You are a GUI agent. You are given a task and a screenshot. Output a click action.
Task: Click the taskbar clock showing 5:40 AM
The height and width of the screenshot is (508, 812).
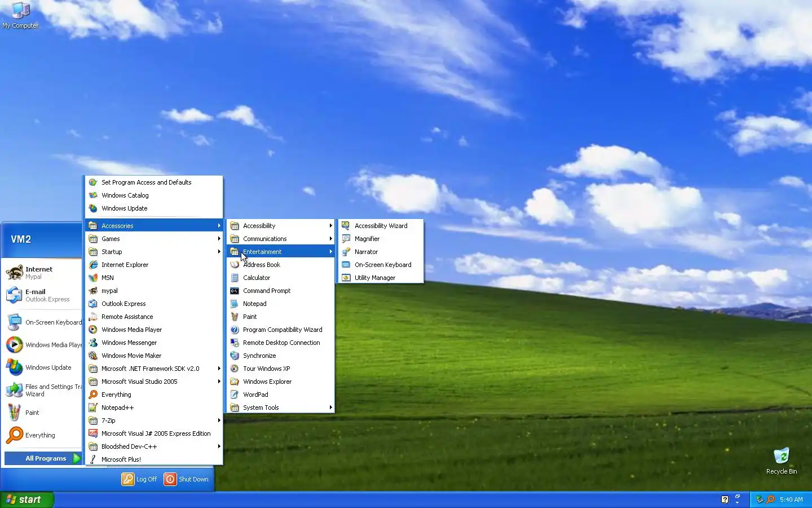(791, 500)
